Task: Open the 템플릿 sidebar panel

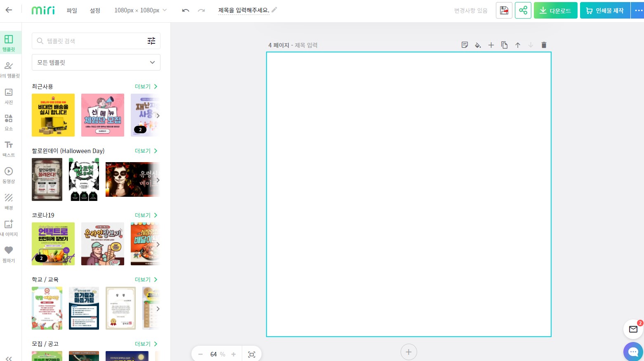Action: tap(9, 43)
